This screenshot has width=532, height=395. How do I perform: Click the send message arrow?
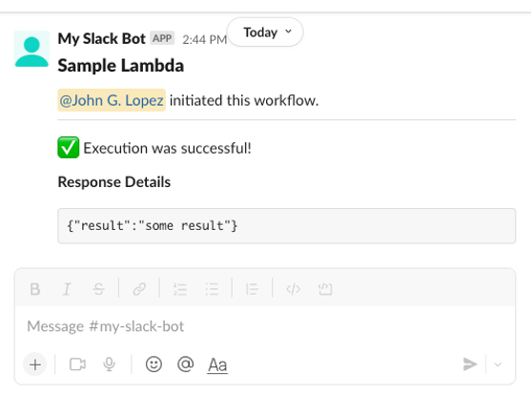(470, 364)
